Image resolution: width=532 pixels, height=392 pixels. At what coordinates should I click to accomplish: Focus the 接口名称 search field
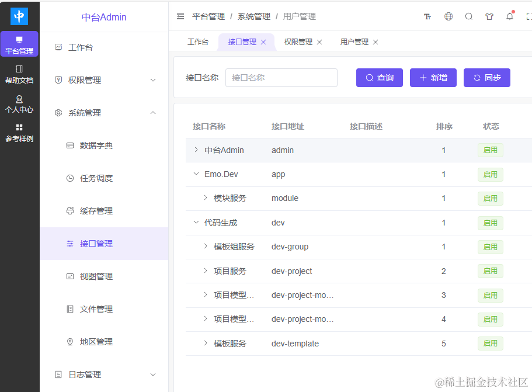[281, 78]
